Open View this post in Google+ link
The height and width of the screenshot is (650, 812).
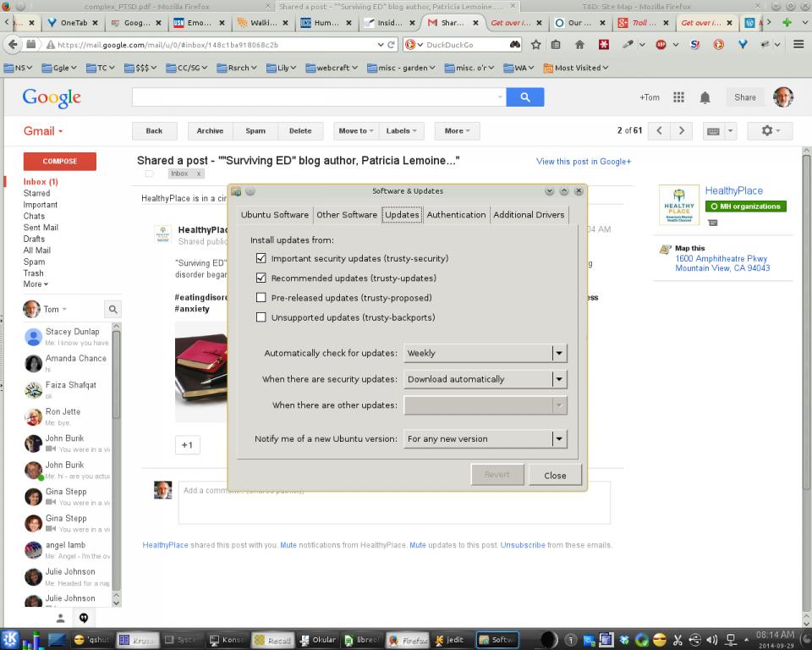click(x=584, y=162)
